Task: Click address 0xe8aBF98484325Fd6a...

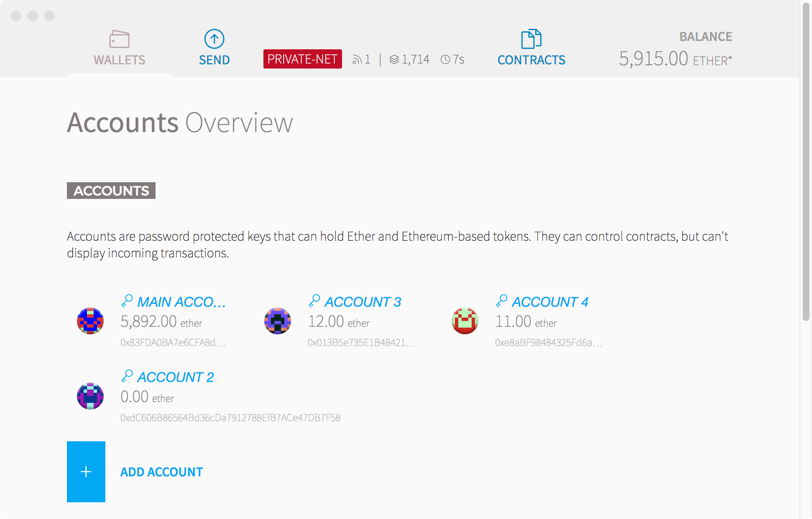Action: pos(549,343)
